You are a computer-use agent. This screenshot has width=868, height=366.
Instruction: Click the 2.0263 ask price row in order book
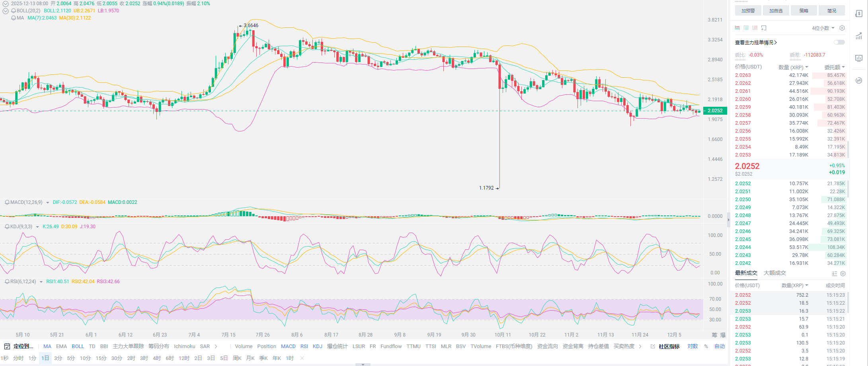tap(743, 75)
